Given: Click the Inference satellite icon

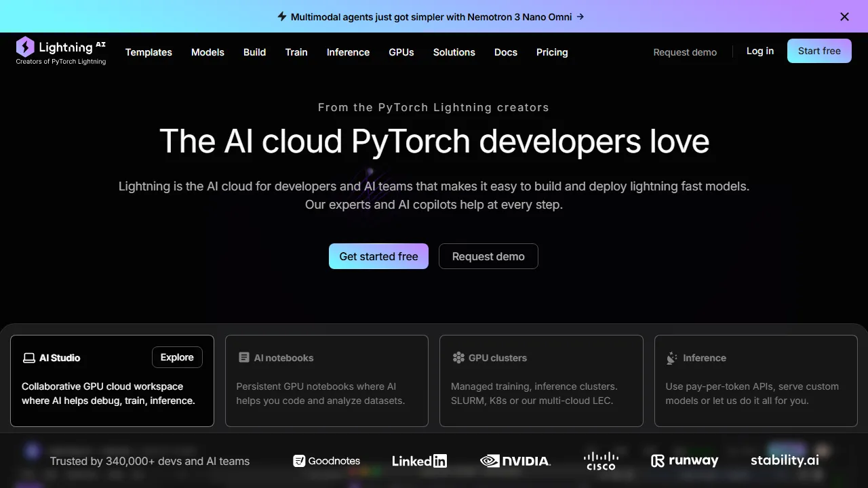Looking at the screenshot, I should click(672, 358).
